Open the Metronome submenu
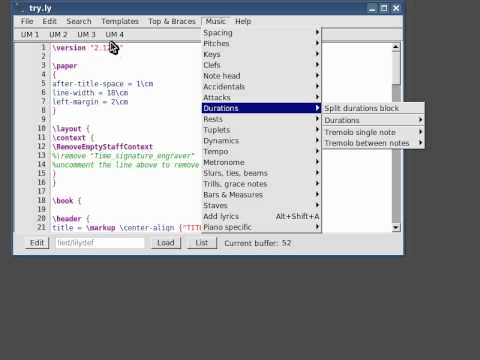The image size is (480, 360). [261, 162]
